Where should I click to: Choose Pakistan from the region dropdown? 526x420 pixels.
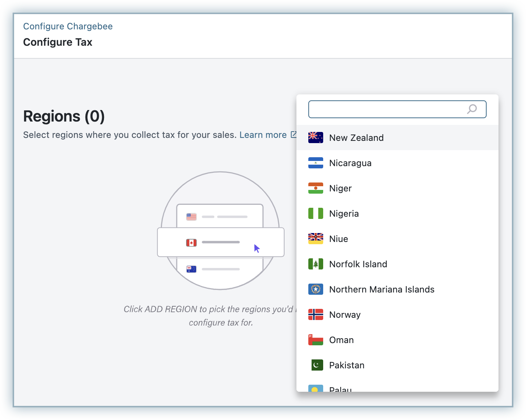click(x=347, y=365)
